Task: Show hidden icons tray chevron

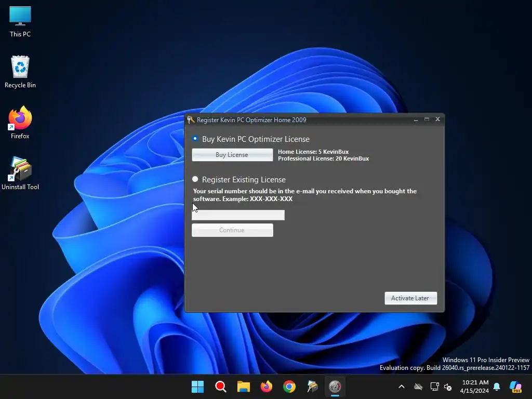Action: tap(402, 387)
